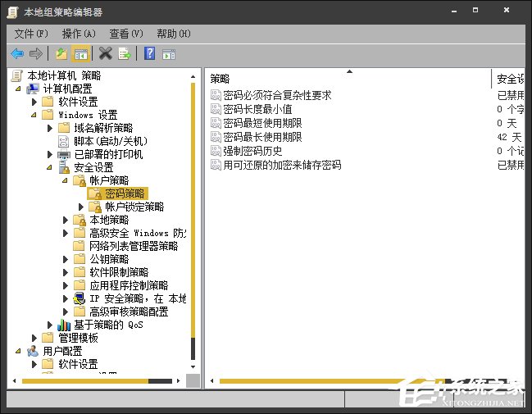The image size is (532, 414).
Task: Click the policy icon beside 密码长度最小值
Action: click(216, 109)
